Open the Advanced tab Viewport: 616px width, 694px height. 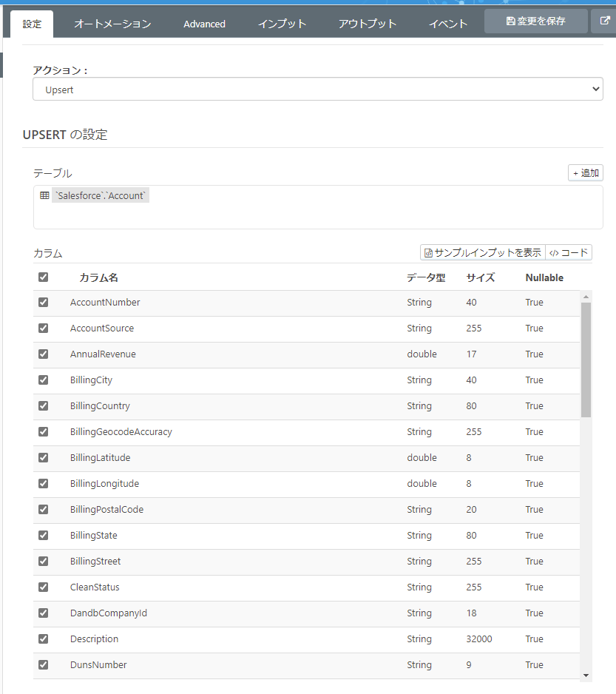(204, 24)
